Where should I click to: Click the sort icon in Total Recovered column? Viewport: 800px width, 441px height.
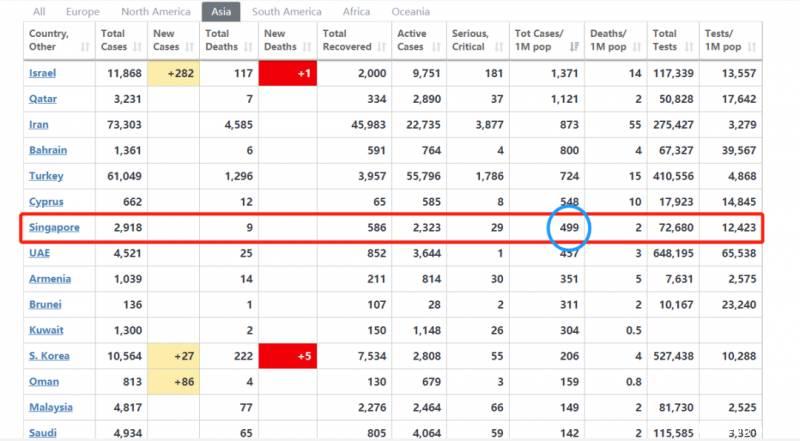click(x=381, y=47)
